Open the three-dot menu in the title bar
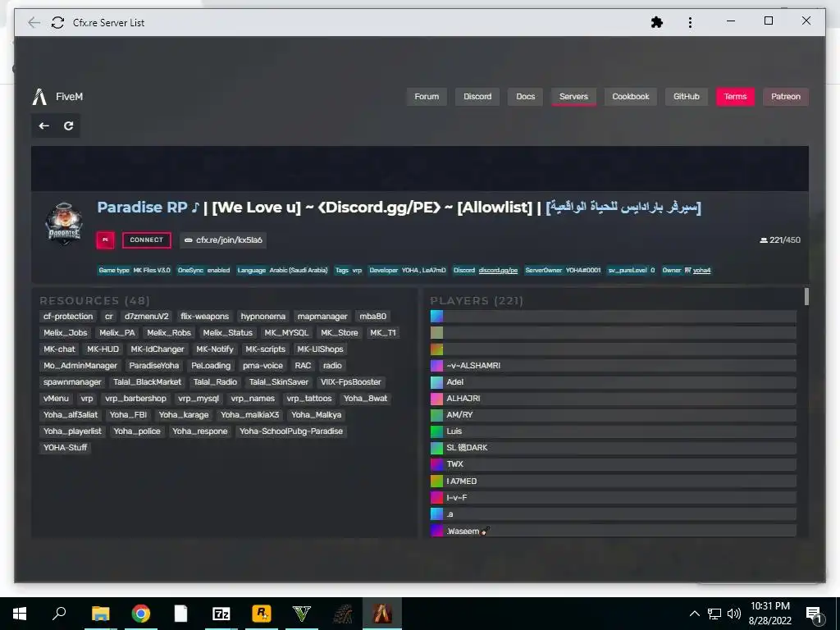840x630 pixels. [x=690, y=22]
